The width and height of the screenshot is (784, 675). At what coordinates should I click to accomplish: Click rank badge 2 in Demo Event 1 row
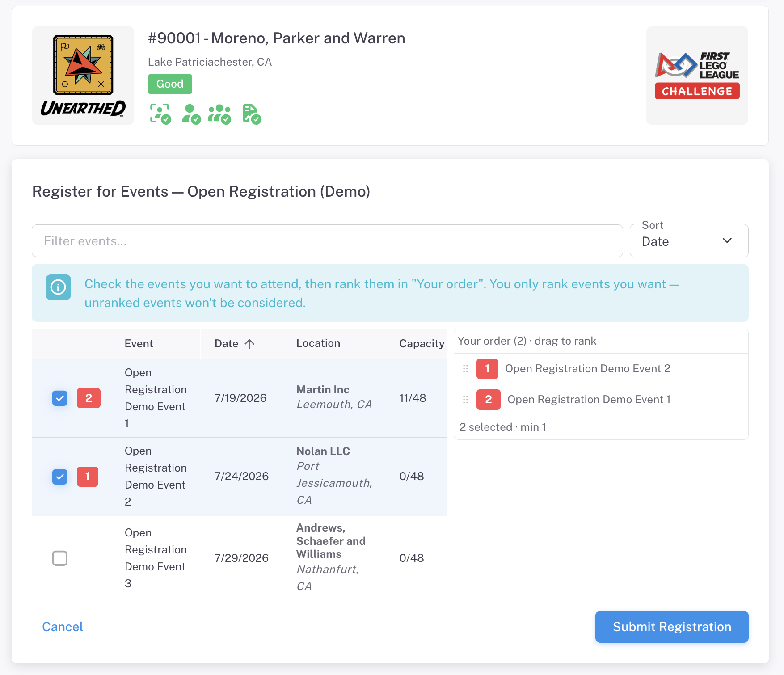(89, 398)
